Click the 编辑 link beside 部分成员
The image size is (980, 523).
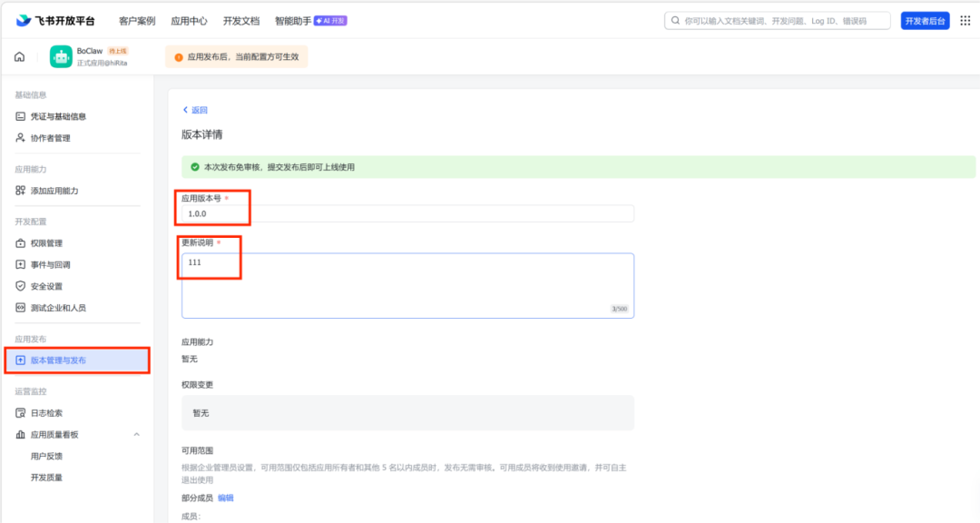click(226, 498)
